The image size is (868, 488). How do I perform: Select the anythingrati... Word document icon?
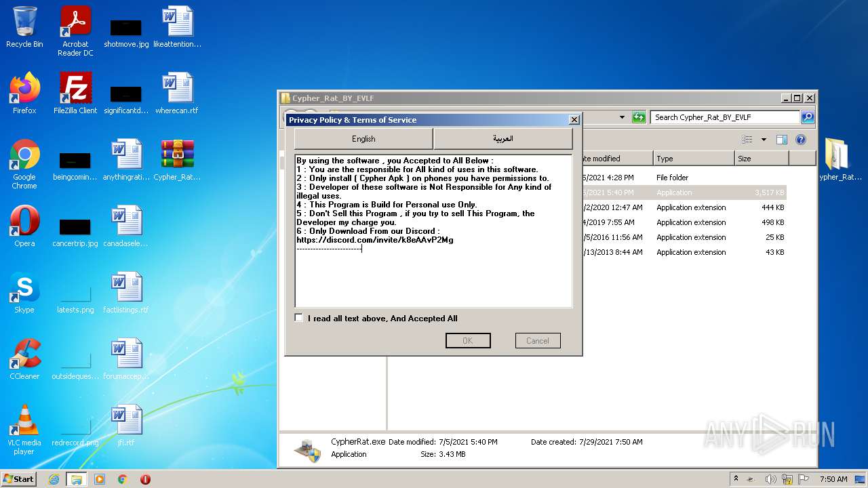(x=126, y=160)
